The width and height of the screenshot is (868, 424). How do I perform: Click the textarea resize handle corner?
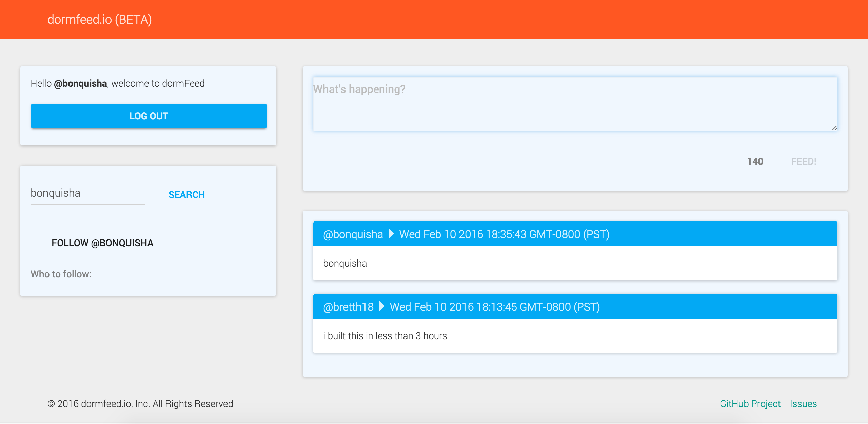pyautogui.click(x=834, y=128)
